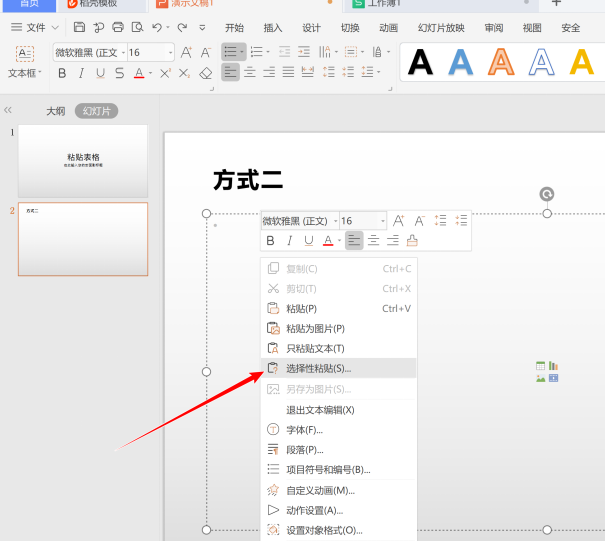
Task: Select orange outlined text style A preset
Action: 501,62
